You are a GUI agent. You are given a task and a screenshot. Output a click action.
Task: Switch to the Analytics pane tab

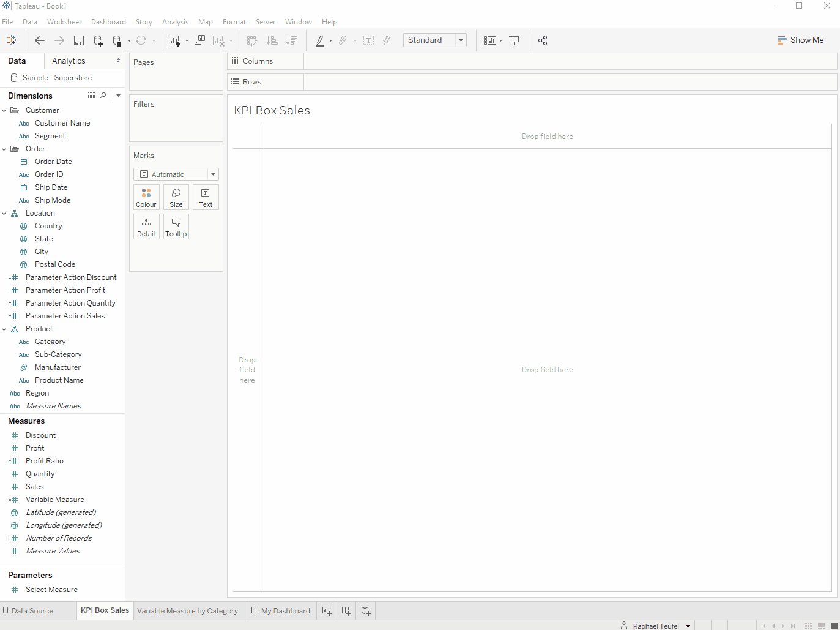pyautogui.click(x=69, y=61)
